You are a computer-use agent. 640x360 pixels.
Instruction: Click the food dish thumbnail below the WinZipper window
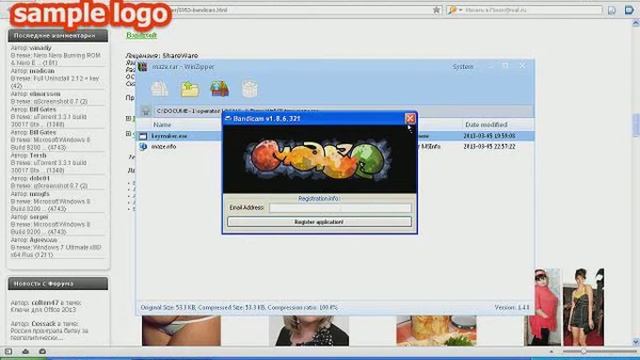(x=436, y=330)
